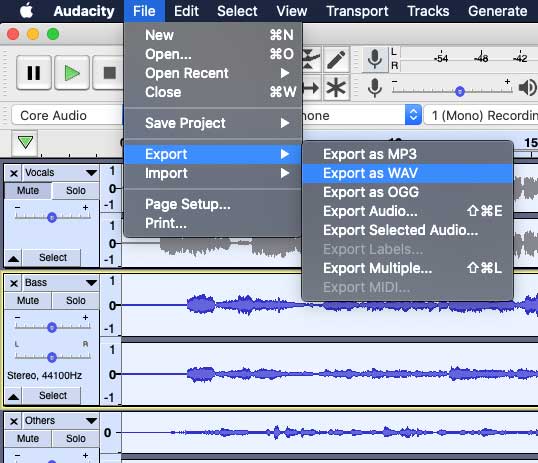Mute the Others track
The height and width of the screenshot is (463, 538).
(x=28, y=439)
